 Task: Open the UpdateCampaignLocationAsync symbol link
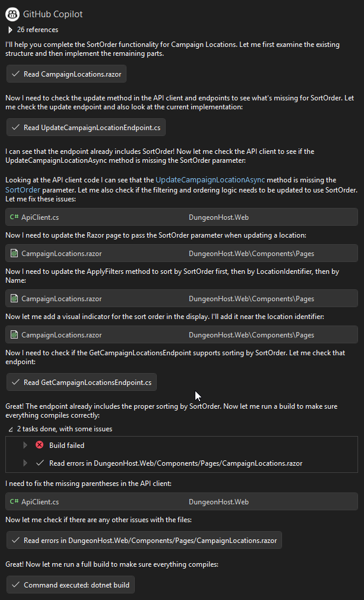click(x=210, y=180)
